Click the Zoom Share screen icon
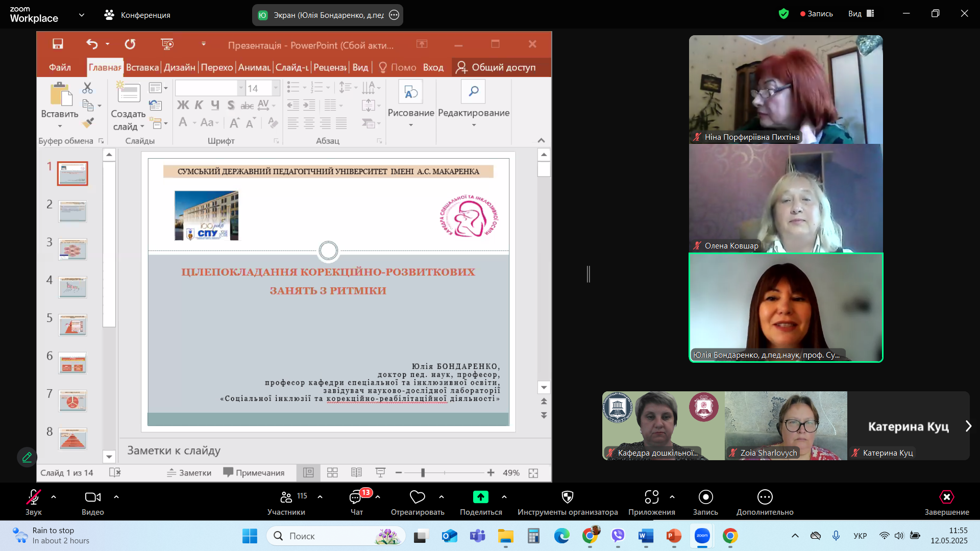The width and height of the screenshot is (980, 551). click(480, 497)
